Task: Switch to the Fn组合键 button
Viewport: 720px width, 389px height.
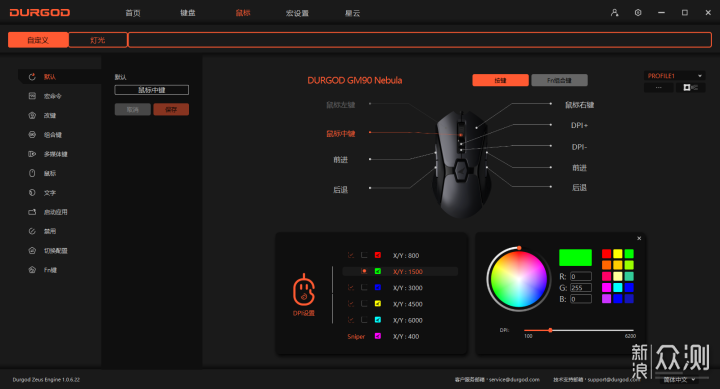Action: coord(559,80)
